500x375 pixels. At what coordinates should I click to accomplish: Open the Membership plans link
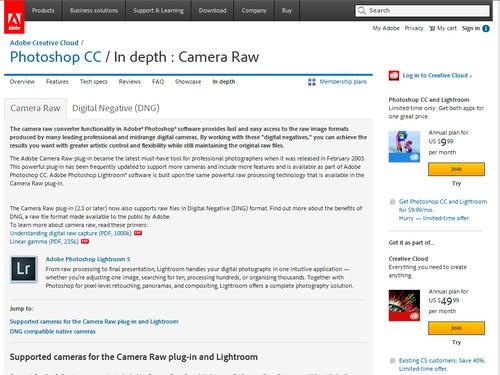point(343,82)
